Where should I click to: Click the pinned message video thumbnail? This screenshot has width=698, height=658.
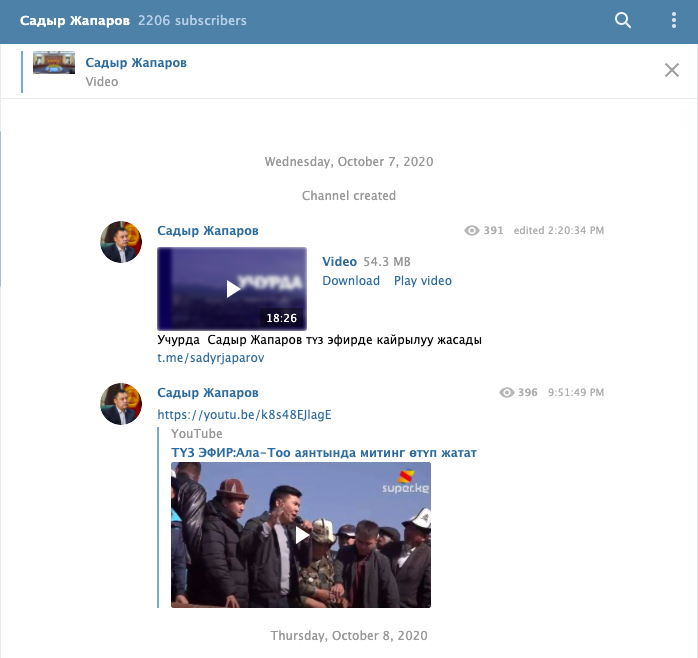pos(54,64)
